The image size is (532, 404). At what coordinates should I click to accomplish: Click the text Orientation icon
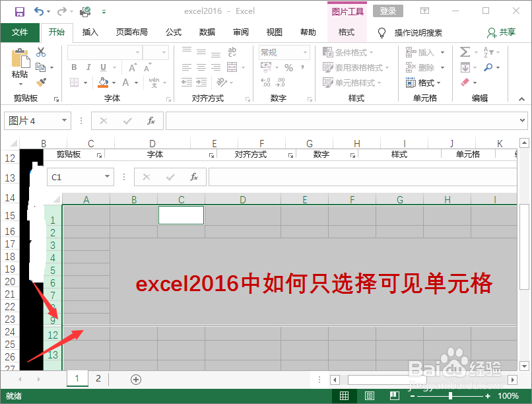[222, 82]
